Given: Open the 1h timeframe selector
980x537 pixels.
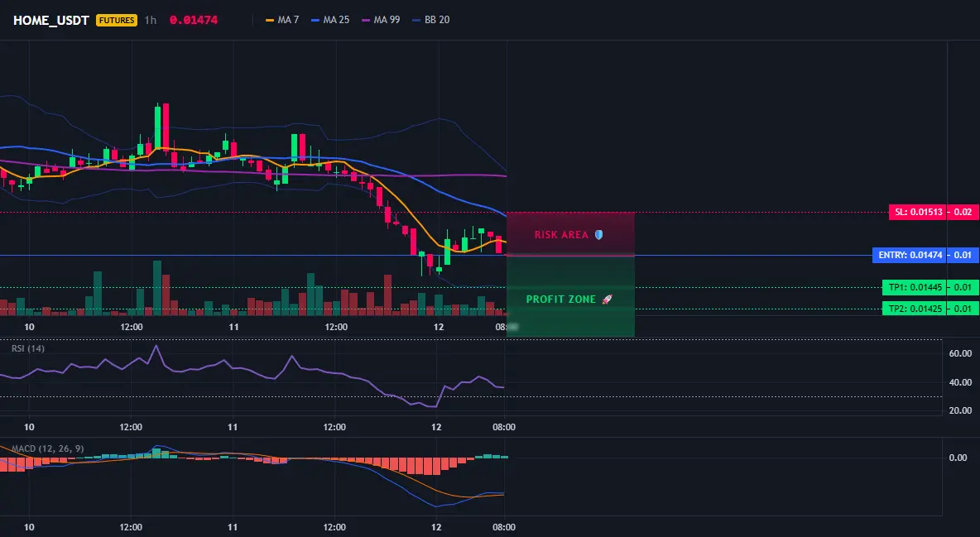Looking at the screenshot, I should (150, 20).
